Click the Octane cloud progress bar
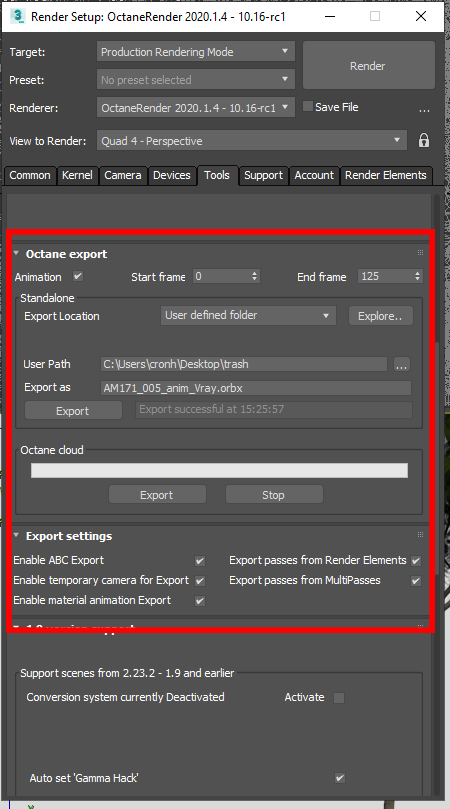The height and width of the screenshot is (809, 450). 219,471
